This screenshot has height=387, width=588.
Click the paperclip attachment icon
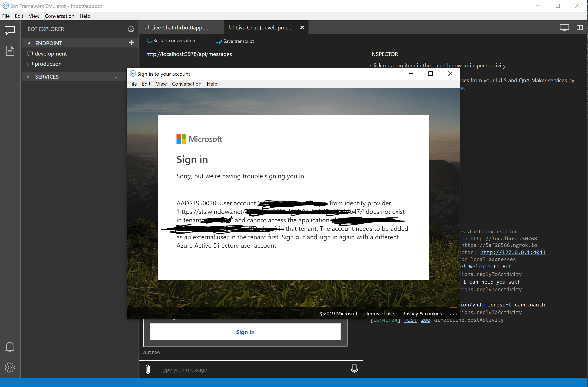[148, 369]
